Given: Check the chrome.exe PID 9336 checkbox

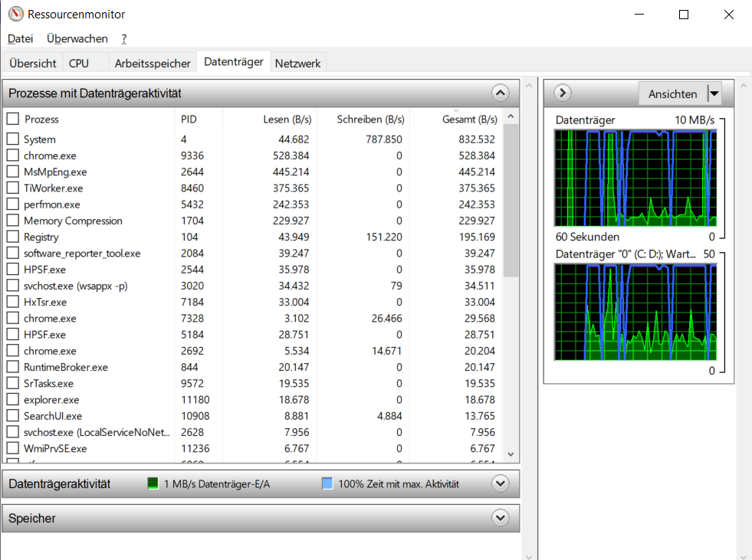Looking at the screenshot, I should pyautogui.click(x=13, y=156).
